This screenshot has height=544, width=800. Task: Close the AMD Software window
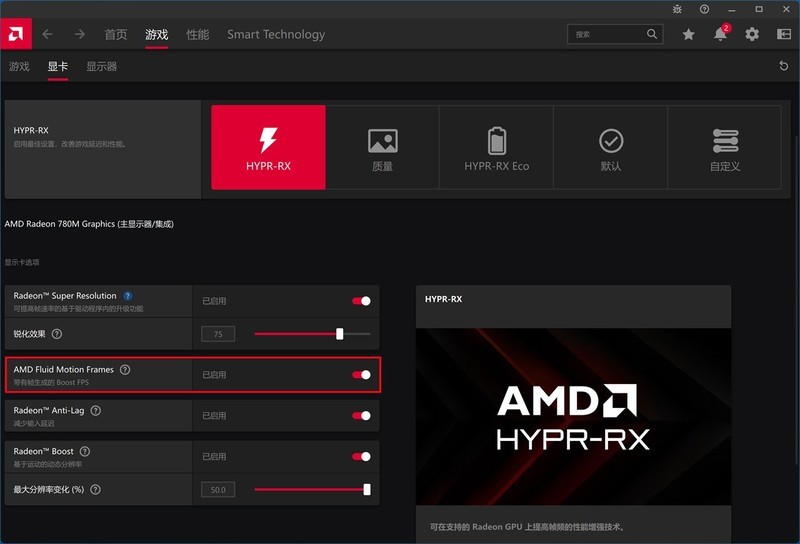[786, 9]
